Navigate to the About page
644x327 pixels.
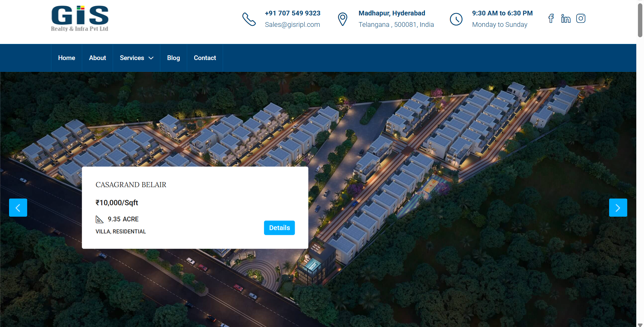pos(97,58)
